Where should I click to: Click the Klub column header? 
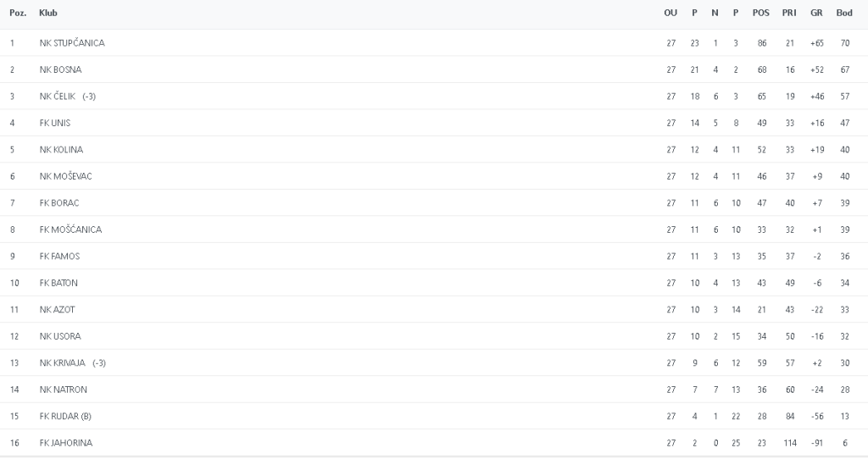pyautogui.click(x=48, y=14)
